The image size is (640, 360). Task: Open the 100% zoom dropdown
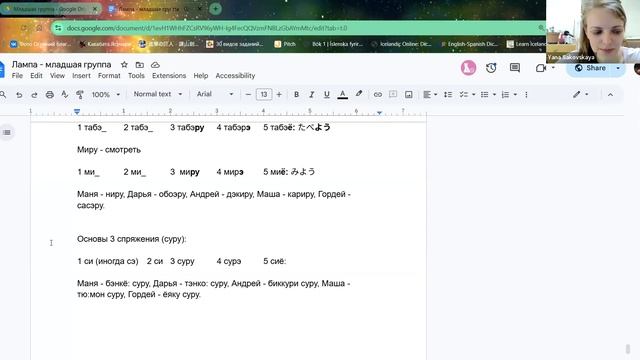pyautogui.click(x=105, y=95)
